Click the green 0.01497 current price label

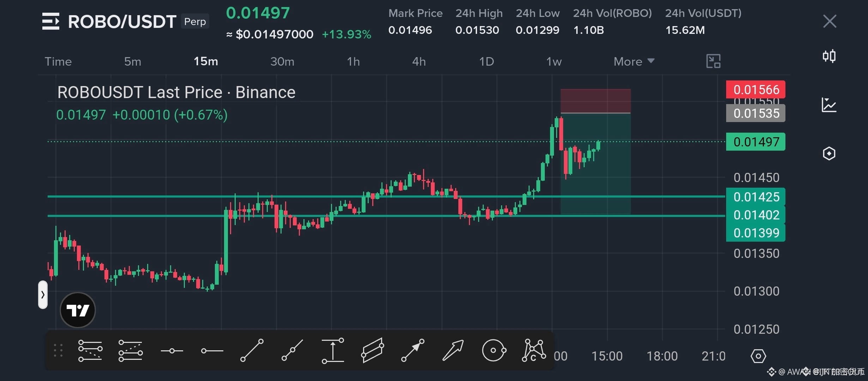pyautogui.click(x=756, y=142)
